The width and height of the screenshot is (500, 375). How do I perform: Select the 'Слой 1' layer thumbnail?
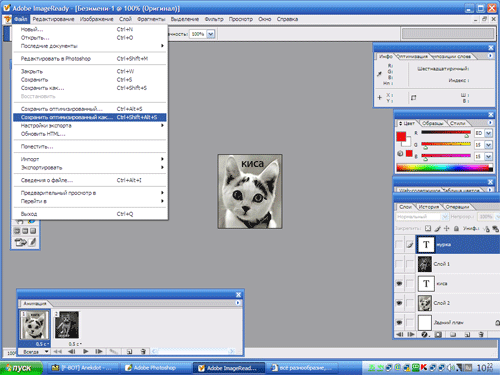pos(425,264)
